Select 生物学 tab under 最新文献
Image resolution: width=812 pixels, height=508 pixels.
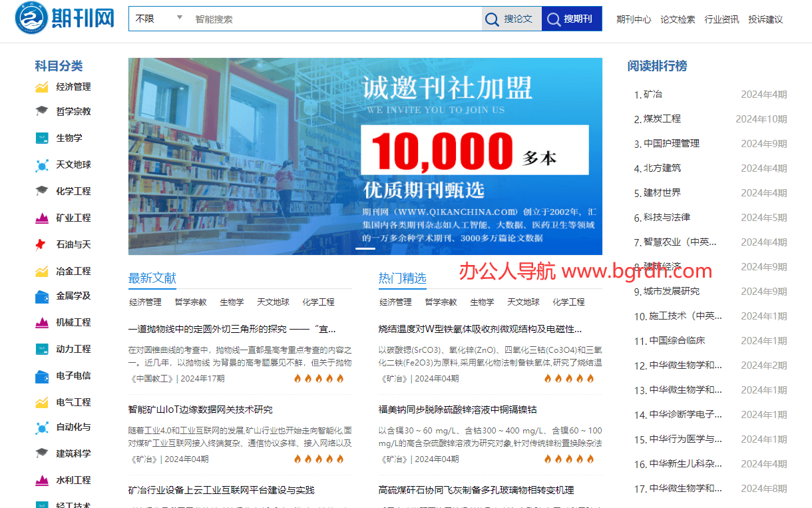[x=232, y=302]
